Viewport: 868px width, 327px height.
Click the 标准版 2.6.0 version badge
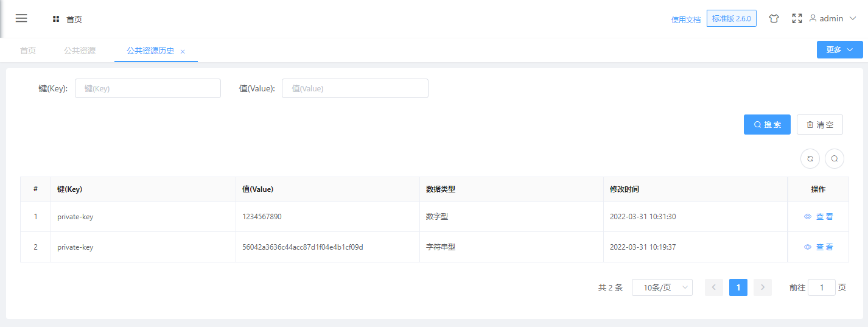click(x=732, y=18)
